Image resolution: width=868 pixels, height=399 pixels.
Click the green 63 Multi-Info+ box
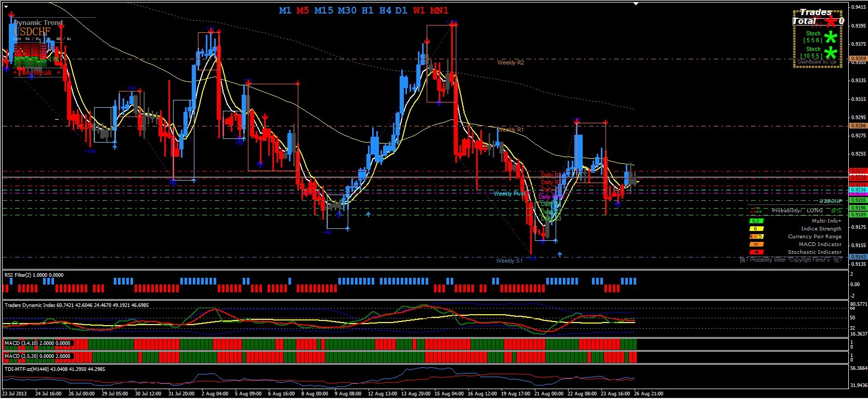(756, 221)
